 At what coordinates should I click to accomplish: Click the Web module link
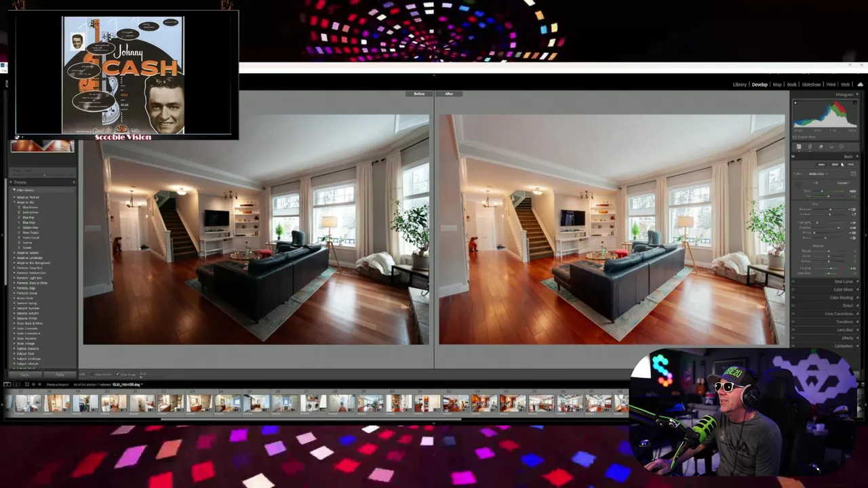click(845, 85)
